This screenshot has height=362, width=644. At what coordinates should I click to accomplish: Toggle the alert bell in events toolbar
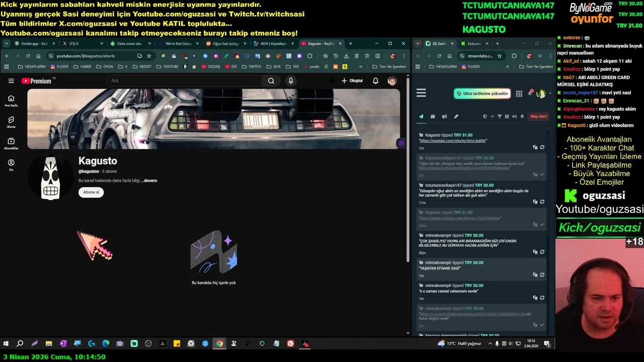tap(522, 117)
